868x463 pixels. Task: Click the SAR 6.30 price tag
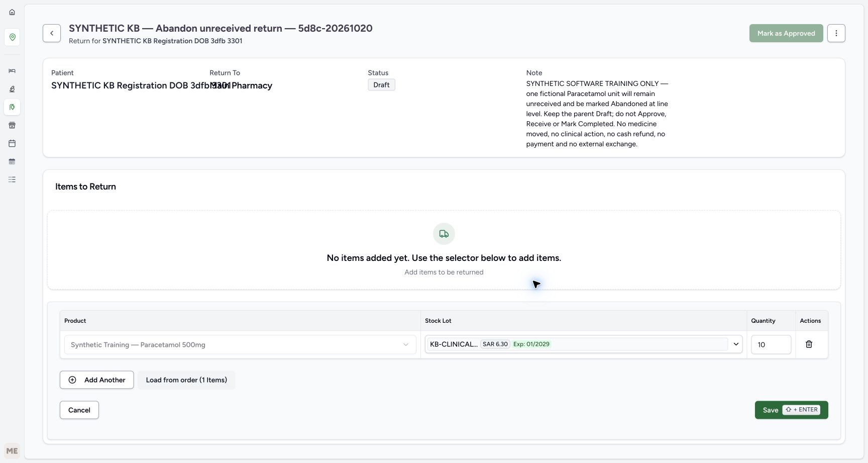click(495, 344)
